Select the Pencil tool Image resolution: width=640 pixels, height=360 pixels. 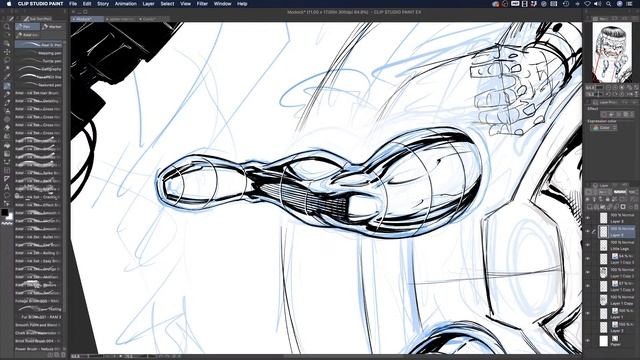(7, 94)
